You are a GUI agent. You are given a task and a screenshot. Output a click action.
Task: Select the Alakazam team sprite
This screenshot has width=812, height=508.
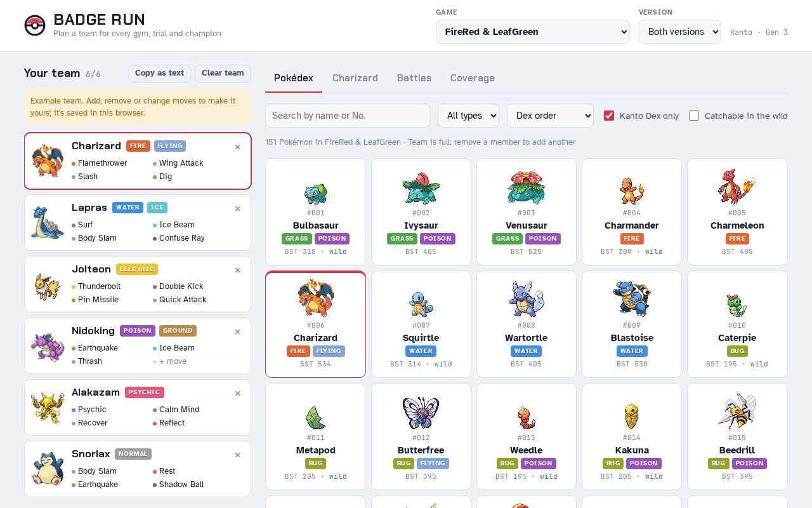[x=48, y=407]
